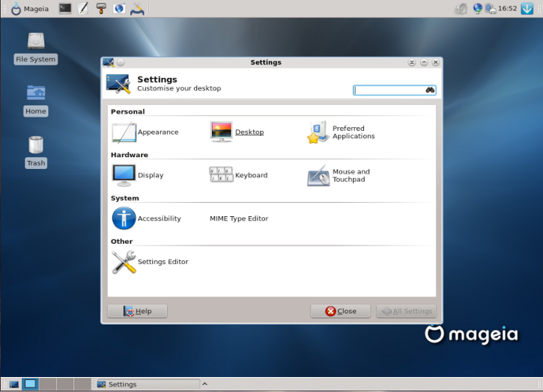543x392 pixels.
Task: Open the Display settings icon
Action: (x=124, y=175)
